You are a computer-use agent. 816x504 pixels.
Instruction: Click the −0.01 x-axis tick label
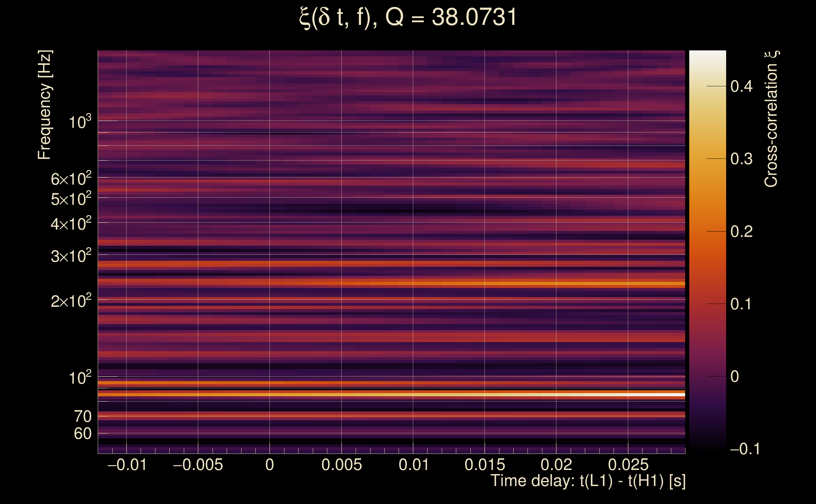pyautogui.click(x=127, y=465)
